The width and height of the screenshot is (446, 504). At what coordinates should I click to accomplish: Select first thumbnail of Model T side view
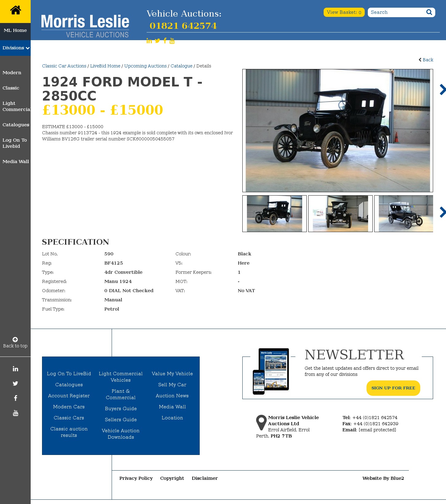point(275,214)
